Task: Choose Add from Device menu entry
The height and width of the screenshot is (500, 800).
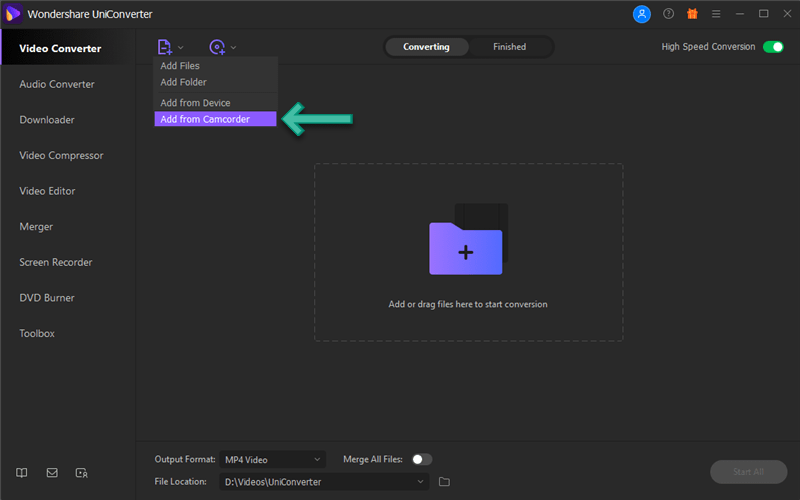Action: pos(215,103)
